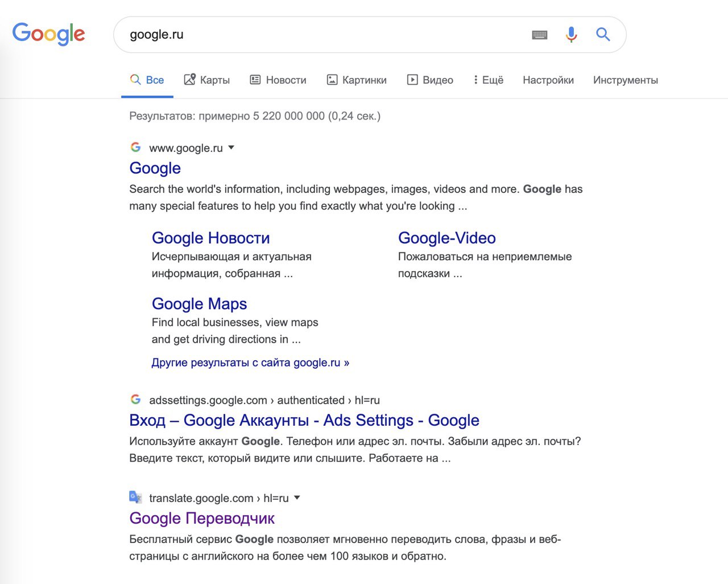Start voice search with the microphone icon
728x584 pixels.
(x=572, y=35)
